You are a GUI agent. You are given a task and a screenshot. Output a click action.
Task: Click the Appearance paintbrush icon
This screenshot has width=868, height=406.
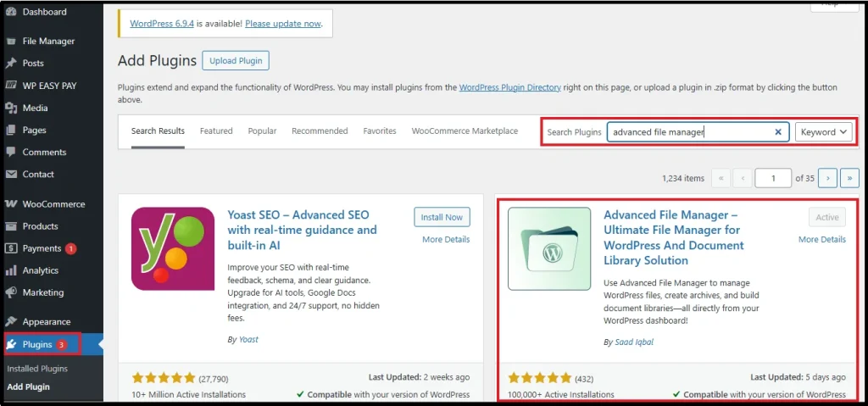[11, 322]
